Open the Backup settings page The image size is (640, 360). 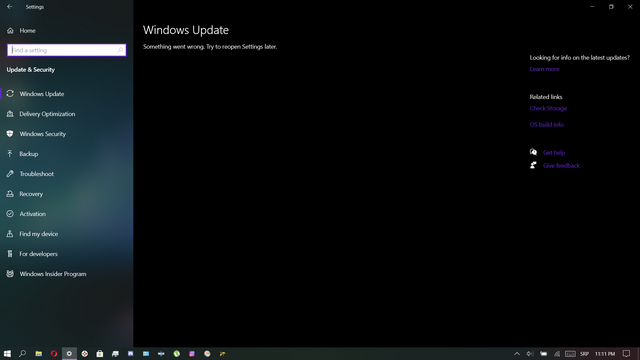[67, 154]
